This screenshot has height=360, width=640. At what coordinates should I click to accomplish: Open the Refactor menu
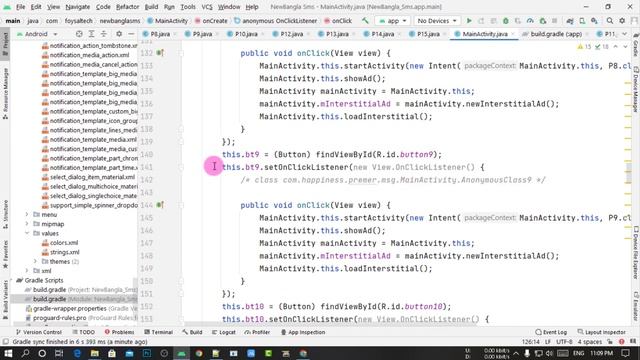[127, 7]
